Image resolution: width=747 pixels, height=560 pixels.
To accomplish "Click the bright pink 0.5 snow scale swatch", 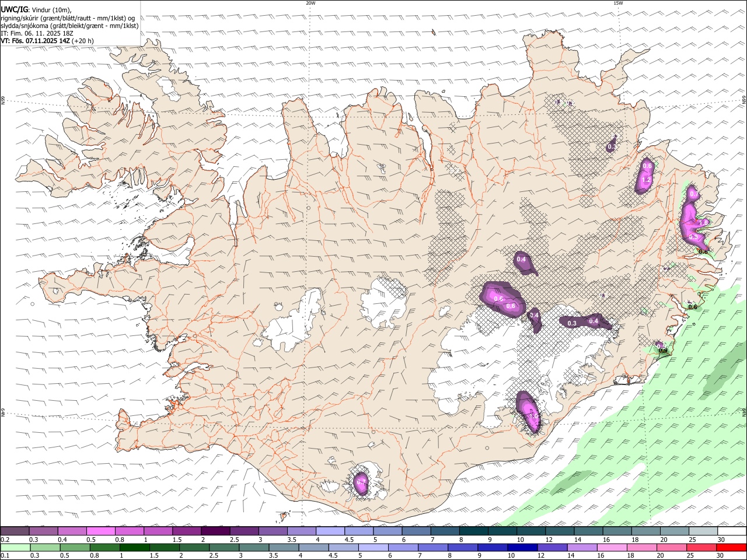I will (x=100, y=531).
